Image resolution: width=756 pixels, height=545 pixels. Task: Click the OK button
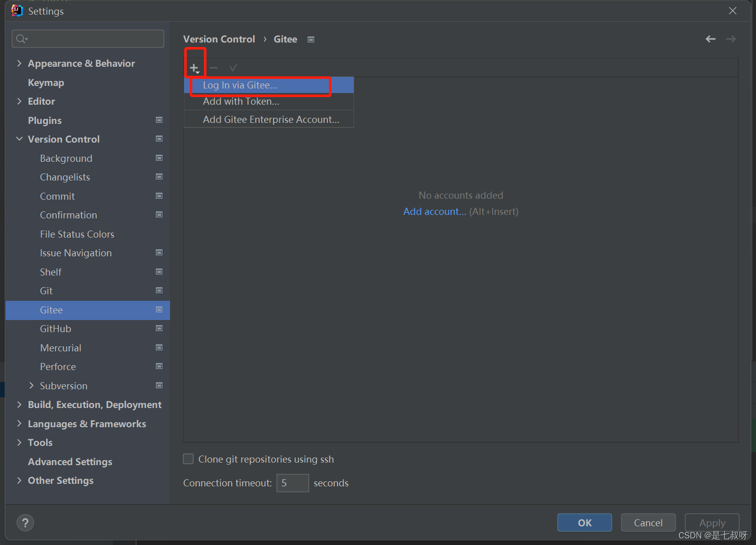[584, 523]
